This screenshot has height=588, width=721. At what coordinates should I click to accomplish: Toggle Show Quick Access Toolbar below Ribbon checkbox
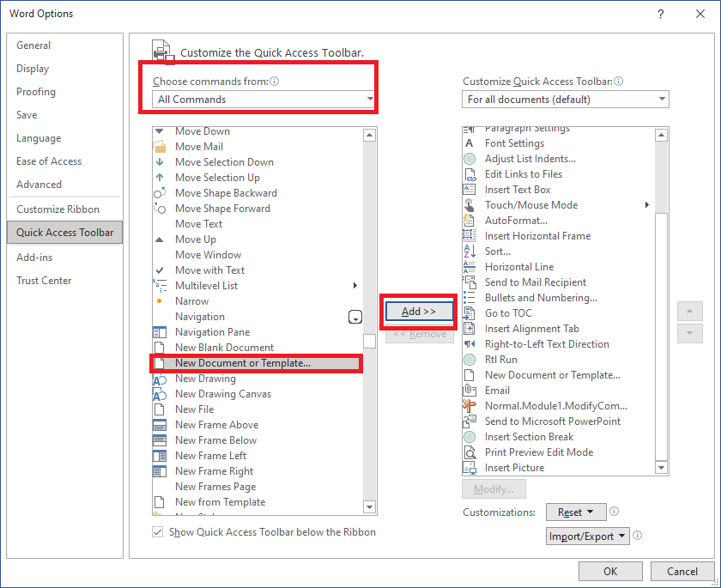point(157,532)
